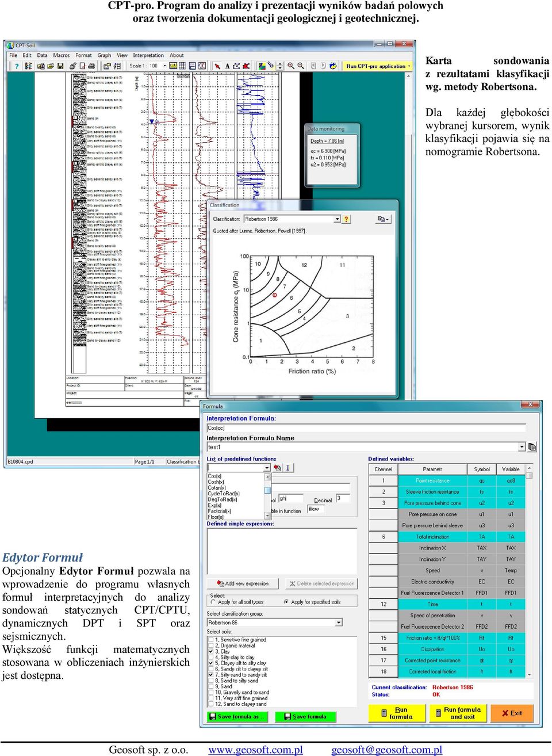Screen dimensions: 552x756
Task: Click the Decimal value input field
Action: [x=343, y=499]
